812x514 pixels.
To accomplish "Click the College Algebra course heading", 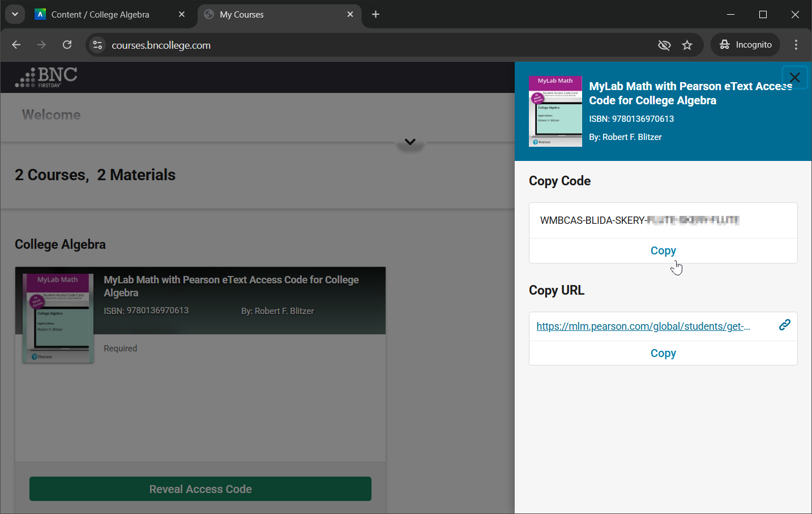I will tap(60, 244).
